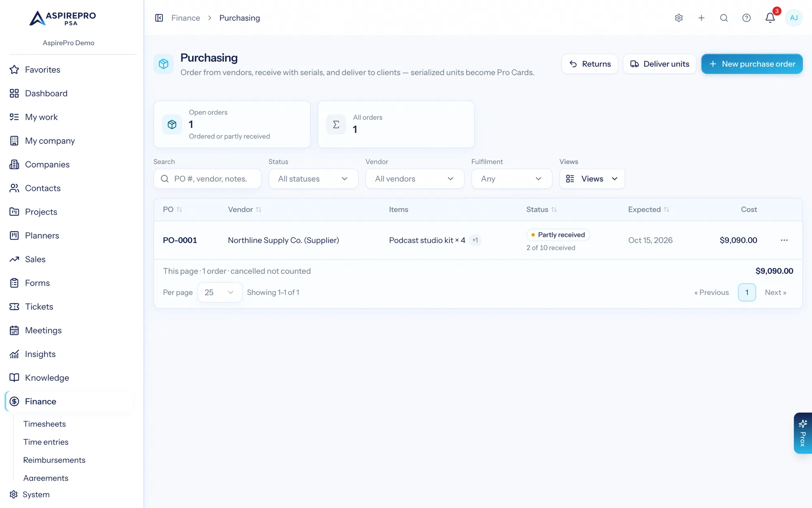Click the Open orders cube icon

point(172,124)
